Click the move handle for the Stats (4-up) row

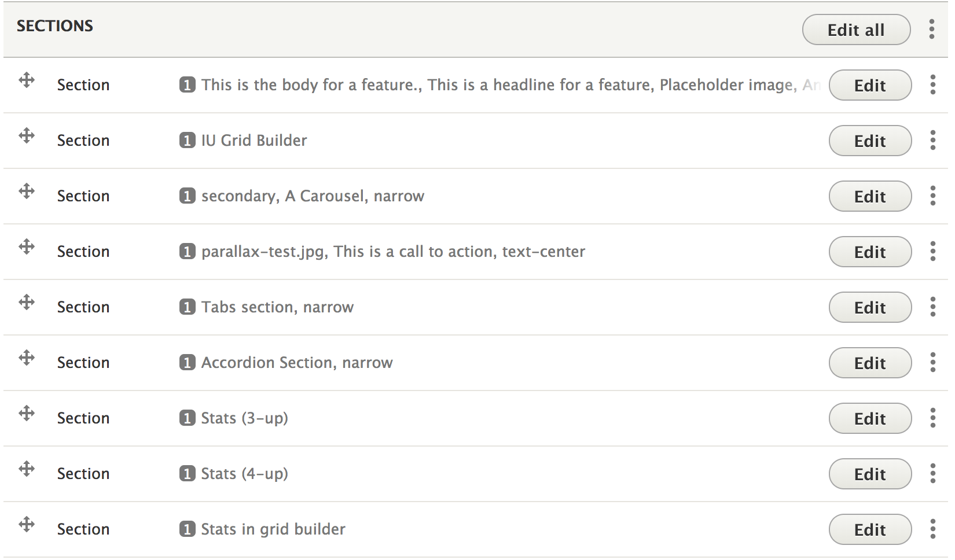pyautogui.click(x=27, y=469)
